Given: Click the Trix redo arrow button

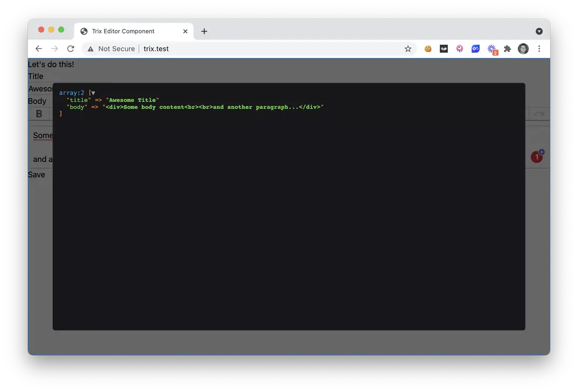Looking at the screenshot, I should point(539,114).
